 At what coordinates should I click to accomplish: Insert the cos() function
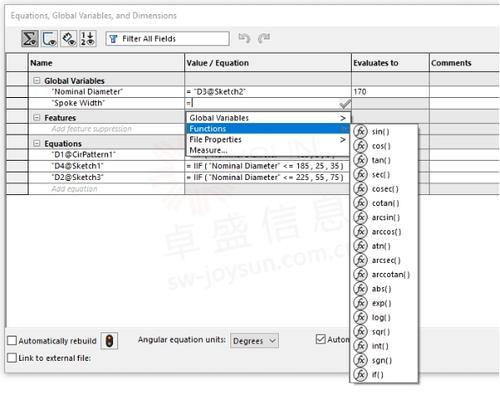[385, 146]
